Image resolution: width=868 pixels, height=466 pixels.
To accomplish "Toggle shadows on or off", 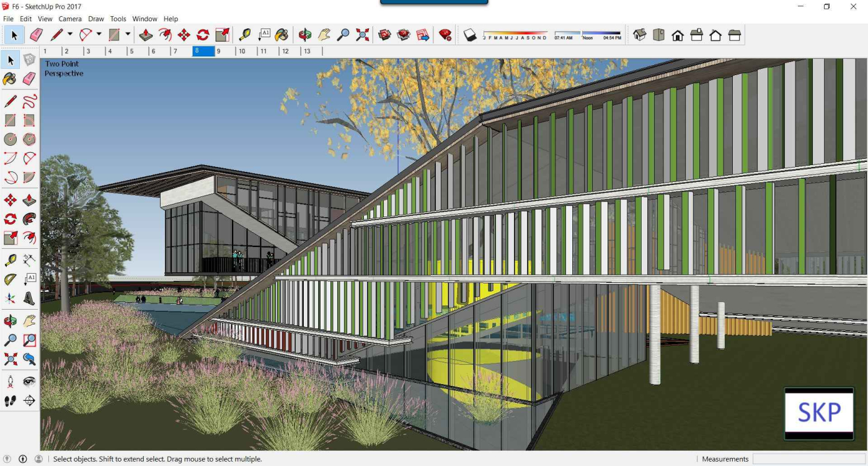I will 470,35.
